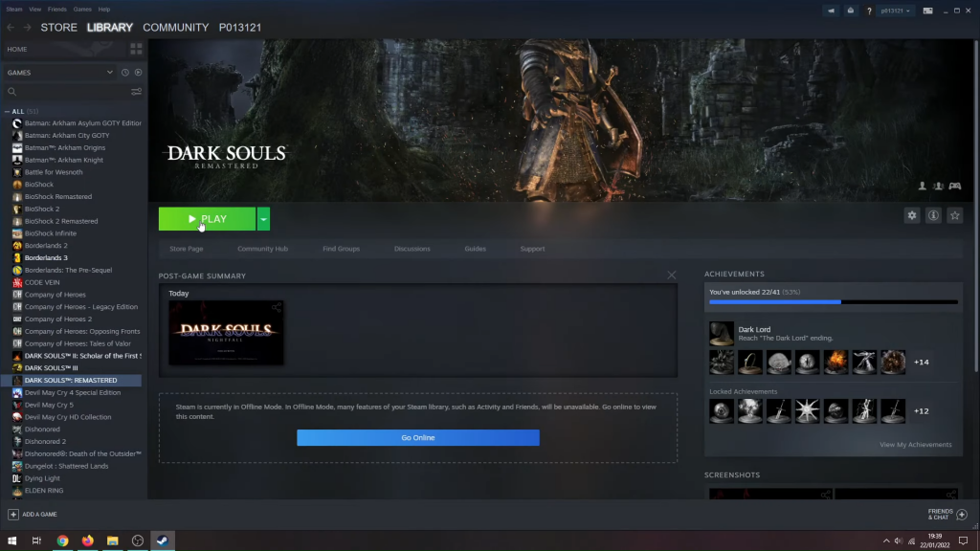Open the game settings gear icon
This screenshot has height=551, width=980.
[912, 215]
